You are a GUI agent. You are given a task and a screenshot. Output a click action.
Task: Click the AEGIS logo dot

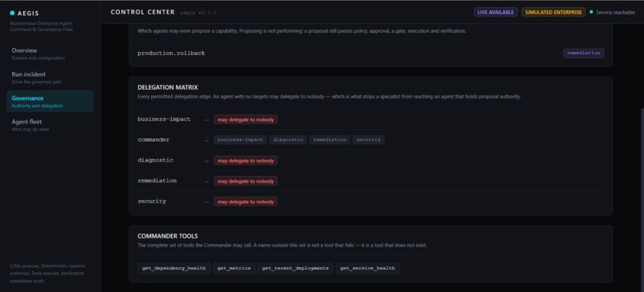[12, 13]
